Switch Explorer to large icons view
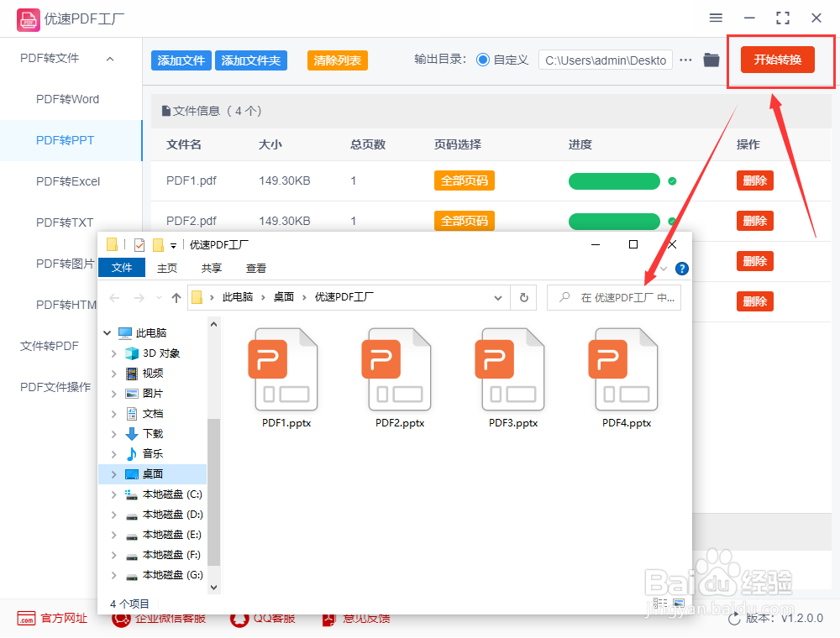 679,603
